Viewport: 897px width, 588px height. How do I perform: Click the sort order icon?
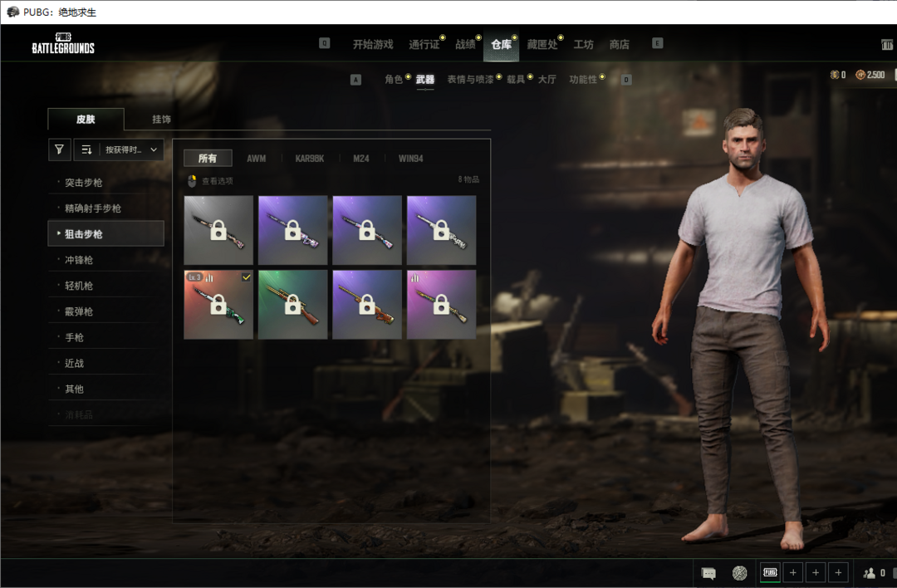point(86,149)
